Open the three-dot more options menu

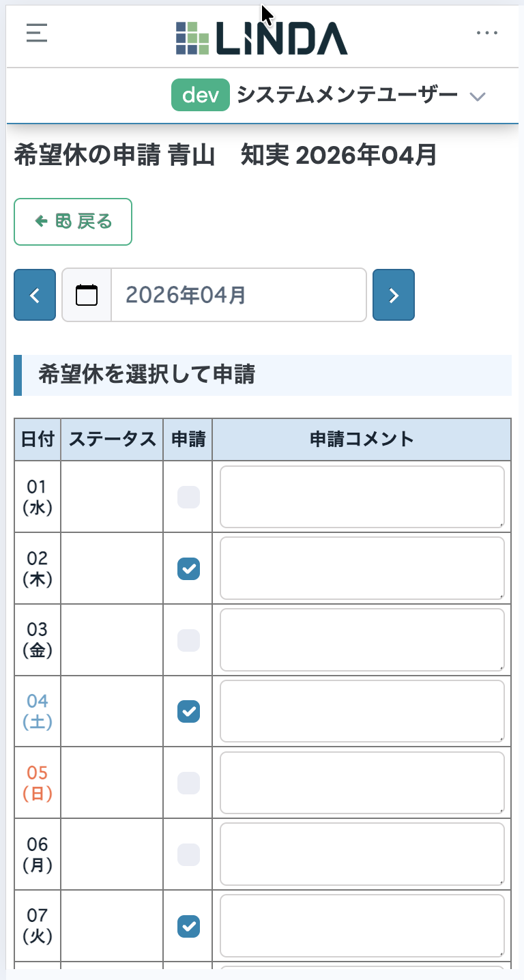[x=487, y=33]
